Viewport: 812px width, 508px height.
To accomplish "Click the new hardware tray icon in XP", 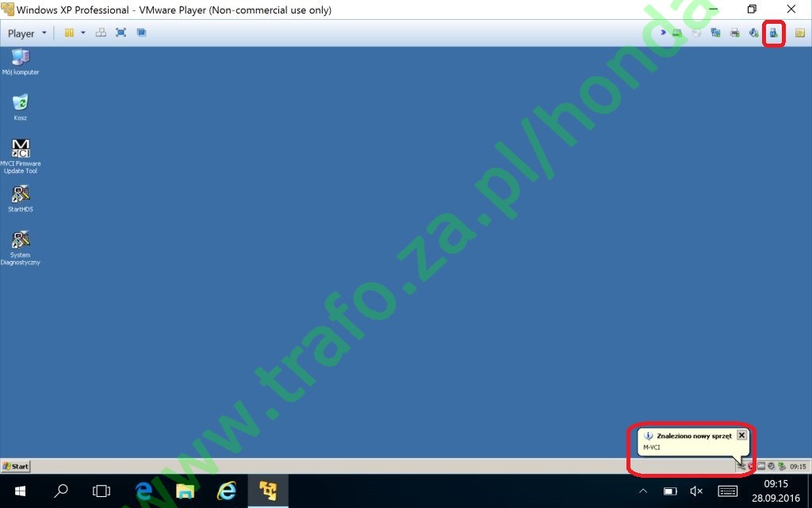I will click(x=741, y=467).
